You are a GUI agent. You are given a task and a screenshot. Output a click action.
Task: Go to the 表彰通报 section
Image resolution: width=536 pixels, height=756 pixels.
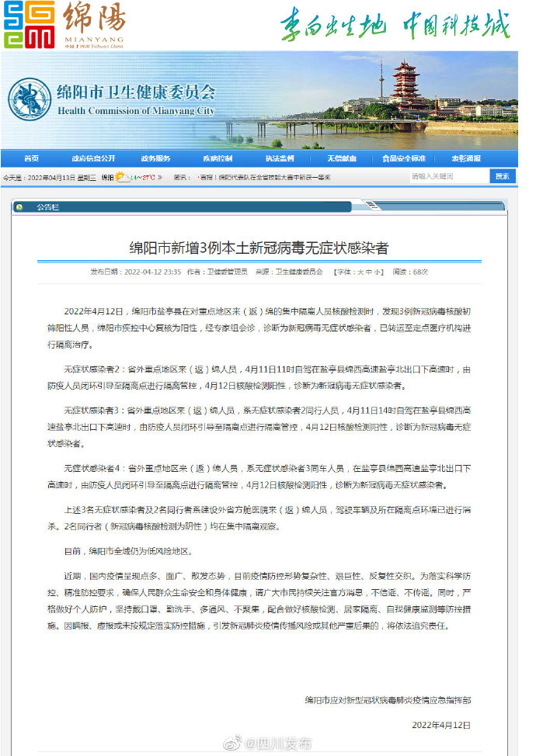466,158
